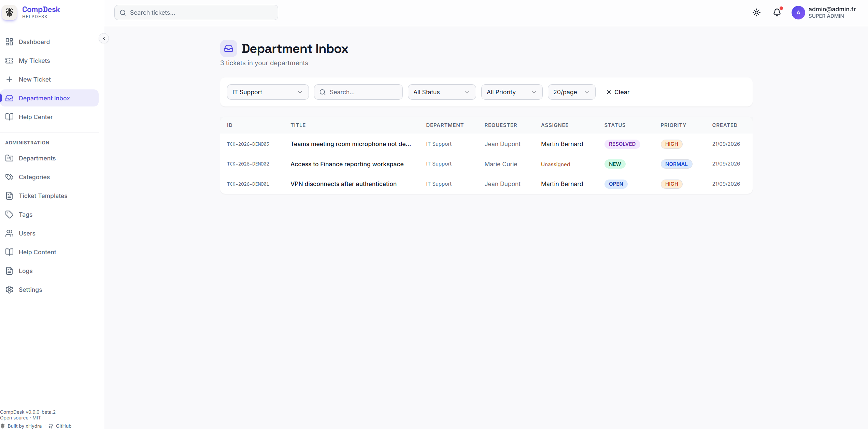868x429 pixels.
Task: Click the Department Inbox tray icon in sidebar
Action: [x=9, y=98]
